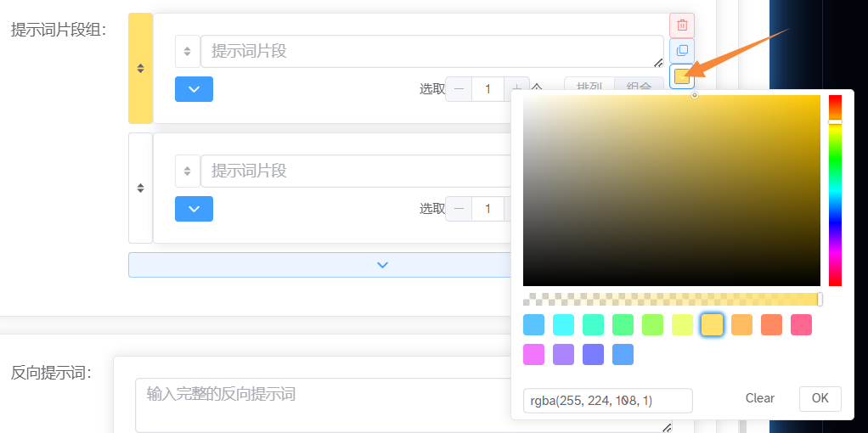
Task: Expand the first group's blue chevron dropdown
Action: [194, 89]
